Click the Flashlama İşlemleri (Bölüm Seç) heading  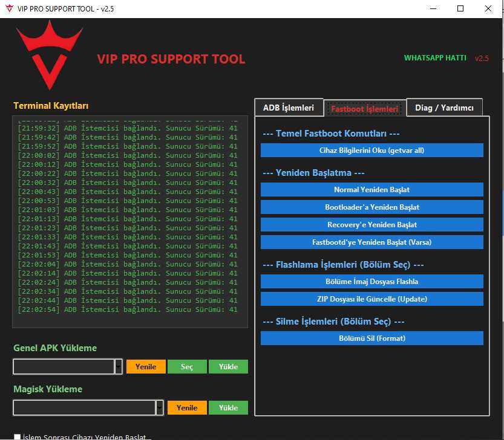[343, 265]
